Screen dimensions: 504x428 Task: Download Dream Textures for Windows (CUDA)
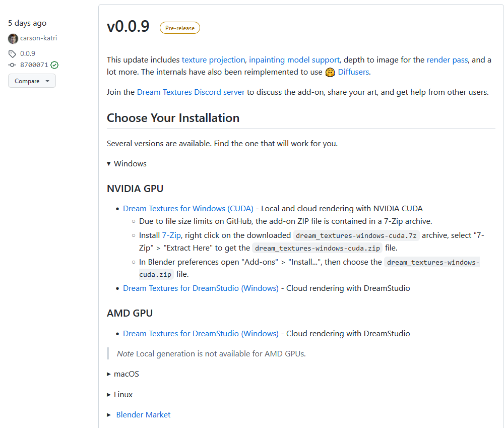[x=188, y=208]
